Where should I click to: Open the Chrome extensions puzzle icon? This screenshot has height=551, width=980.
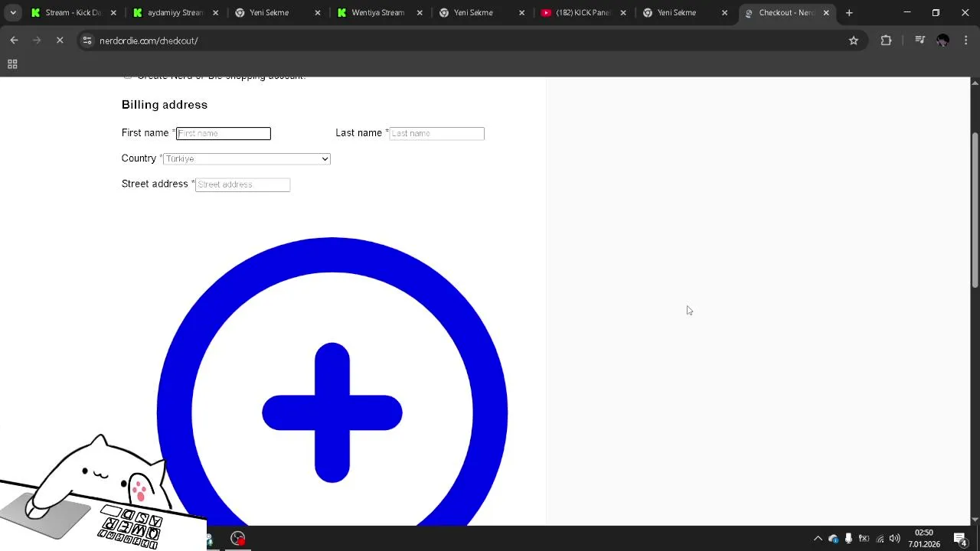click(886, 41)
